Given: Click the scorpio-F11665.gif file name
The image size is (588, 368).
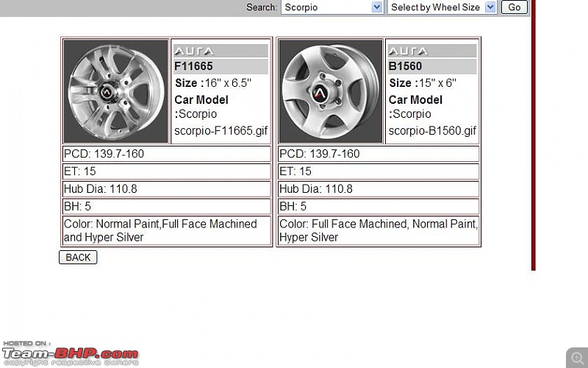Looking at the screenshot, I should [x=221, y=131].
